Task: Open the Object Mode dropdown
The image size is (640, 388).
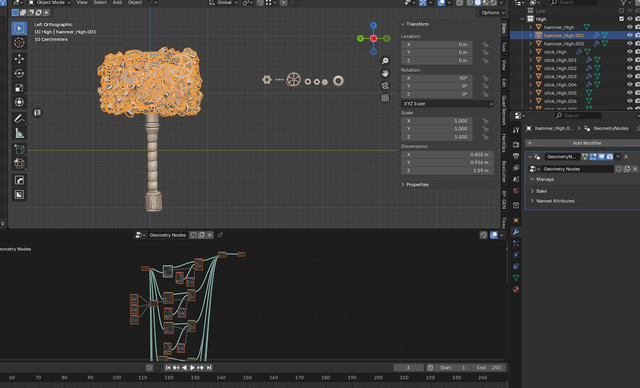Action: coord(49,2)
